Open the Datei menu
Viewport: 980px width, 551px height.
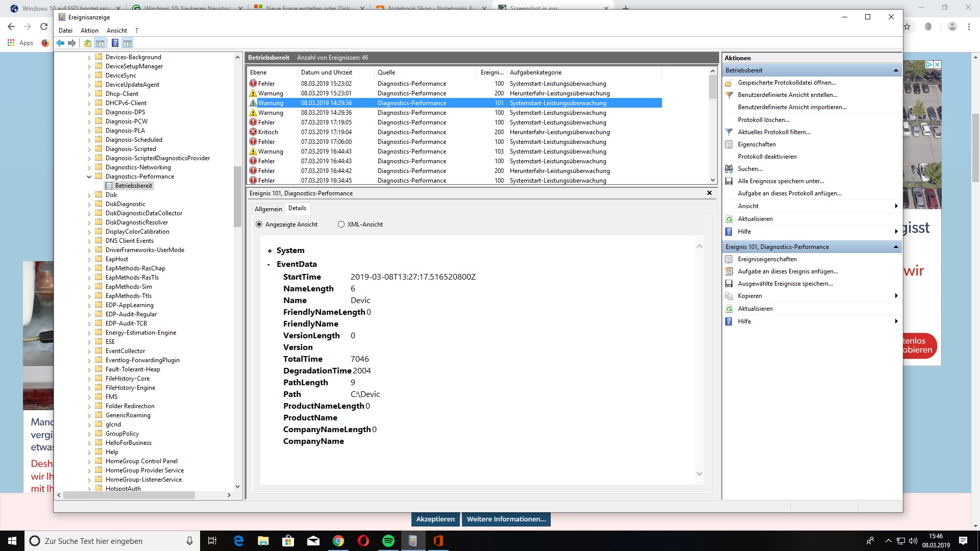coord(65,31)
